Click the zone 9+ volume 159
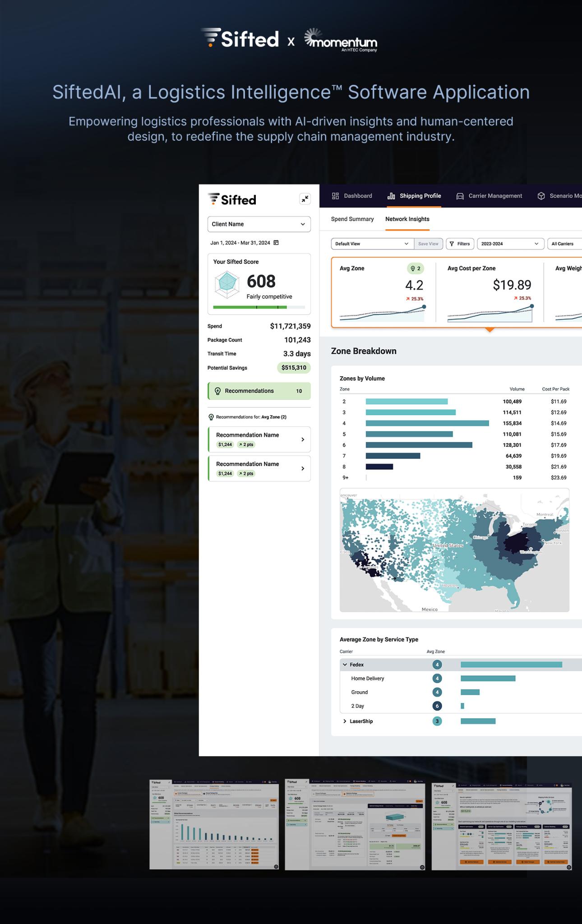 click(517, 477)
